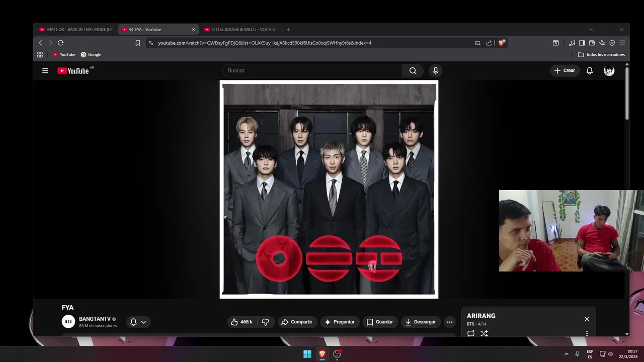Open the BTS channel avatar

tap(68, 322)
